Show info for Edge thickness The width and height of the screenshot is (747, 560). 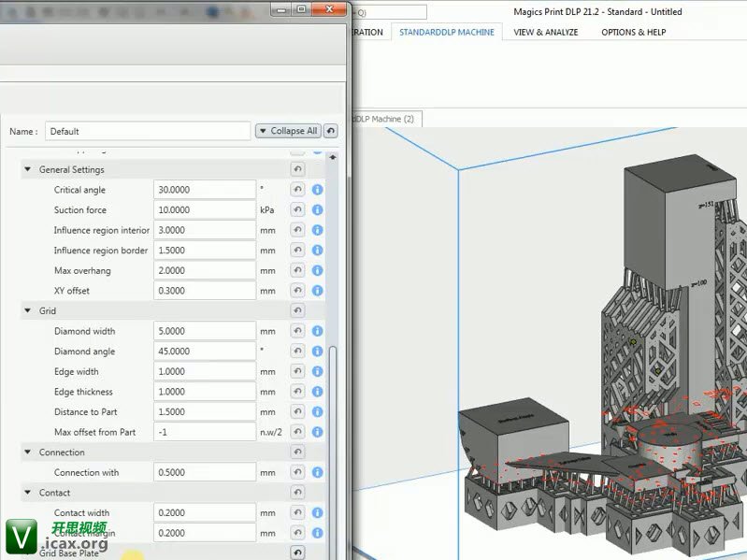tap(317, 393)
